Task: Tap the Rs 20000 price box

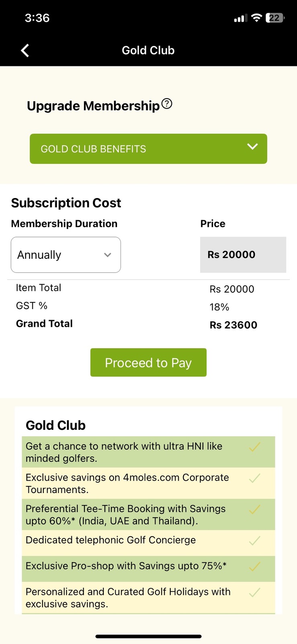Action: click(243, 255)
